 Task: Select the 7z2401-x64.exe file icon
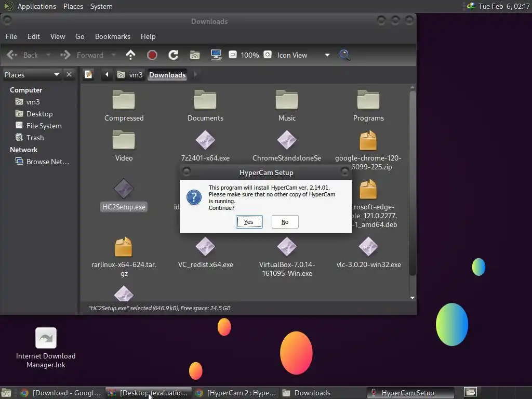tap(205, 140)
